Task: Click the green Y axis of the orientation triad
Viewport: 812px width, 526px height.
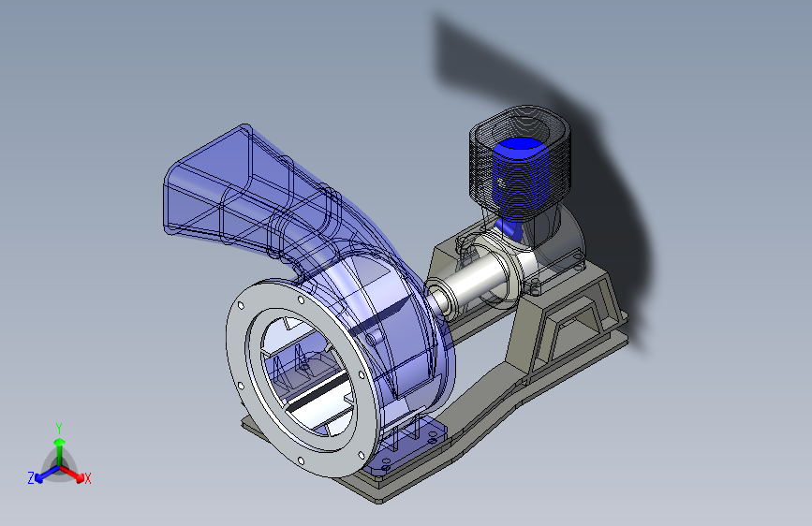Action: pyautogui.click(x=60, y=452)
